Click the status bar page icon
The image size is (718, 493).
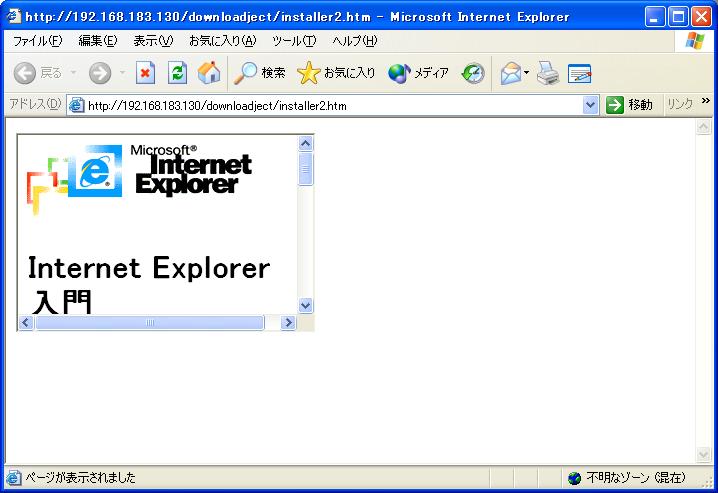coord(14,478)
